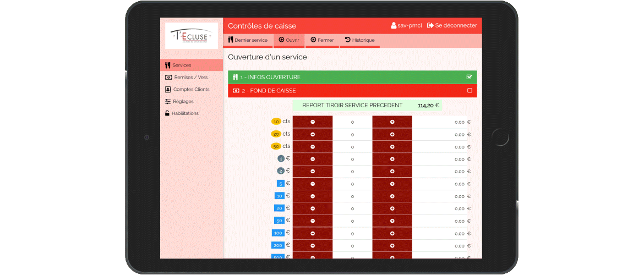
Task: Open Remises / Vers. in sidebar
Action: pyautogui.click(x=192, y=77)
